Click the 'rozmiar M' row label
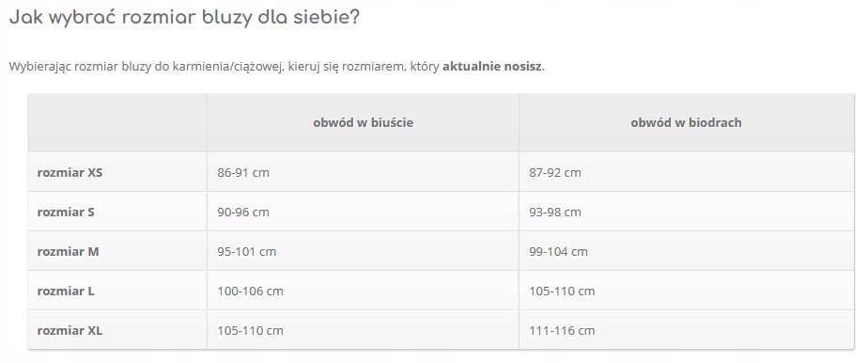Viewport: 868px width, 363px height. pos(68,251)
